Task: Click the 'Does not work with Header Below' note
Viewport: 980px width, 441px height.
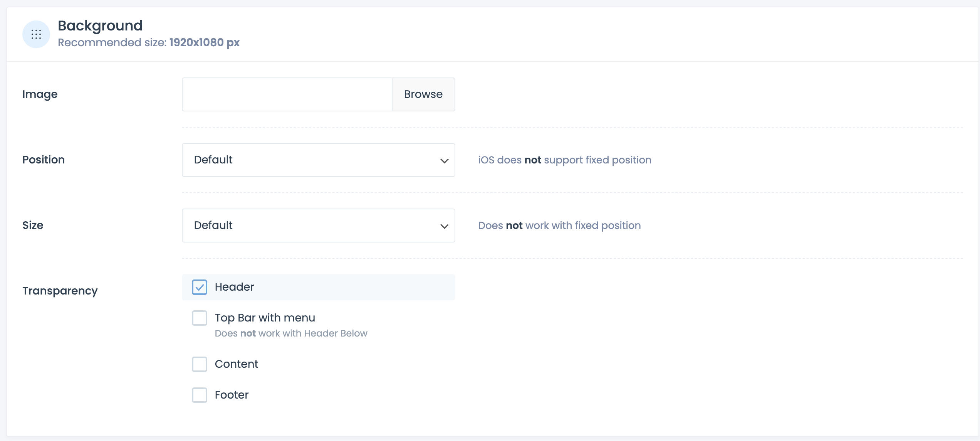Action: click(291, 333)
